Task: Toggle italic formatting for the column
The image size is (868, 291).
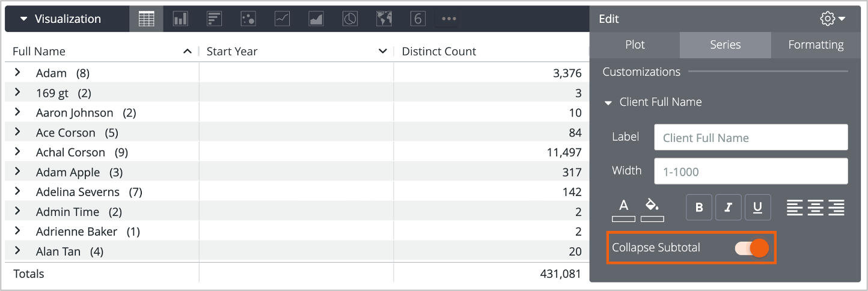Action: point(729,207)
